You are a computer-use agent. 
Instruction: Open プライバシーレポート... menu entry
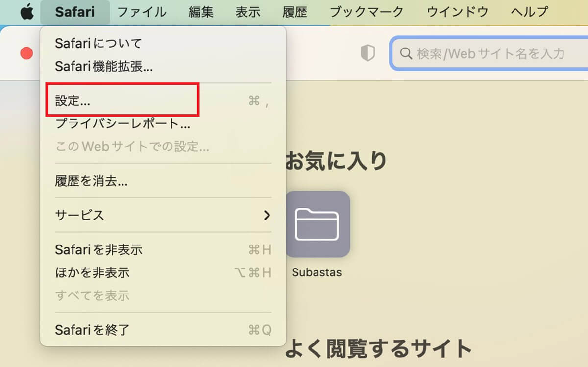[x=163, y=123]
